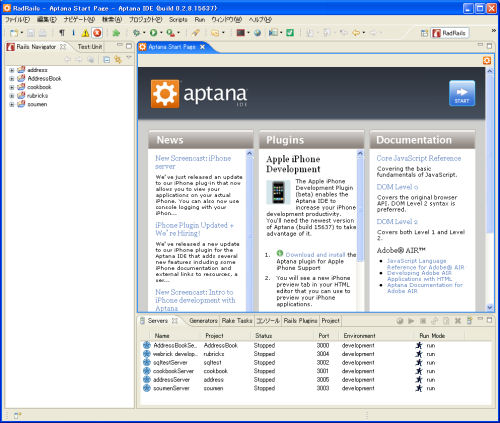The image size is (500, 423).
Task: Switch to the Rails Plugins tab
Action: coord(300,321)
